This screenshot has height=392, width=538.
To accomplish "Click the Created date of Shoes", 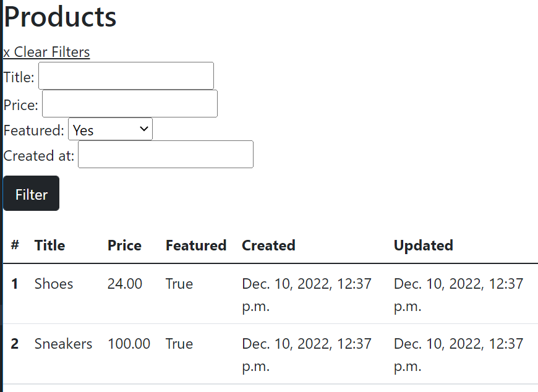I will [x=306, y=294].
